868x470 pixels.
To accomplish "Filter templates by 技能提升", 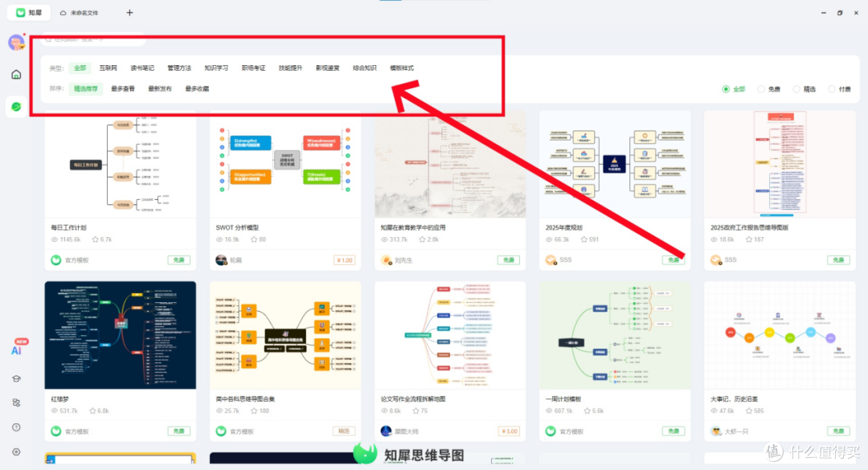I will tap(291, 68).
